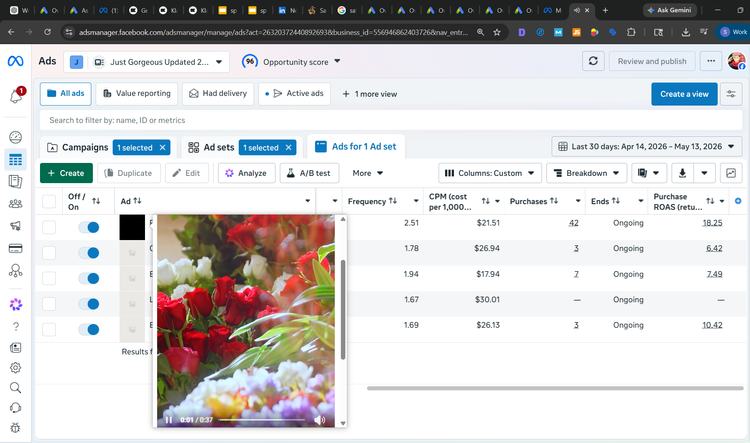Click Ask Gemini in the browser
The width and height of the screenshot is (750, 443).
point(669,10)
